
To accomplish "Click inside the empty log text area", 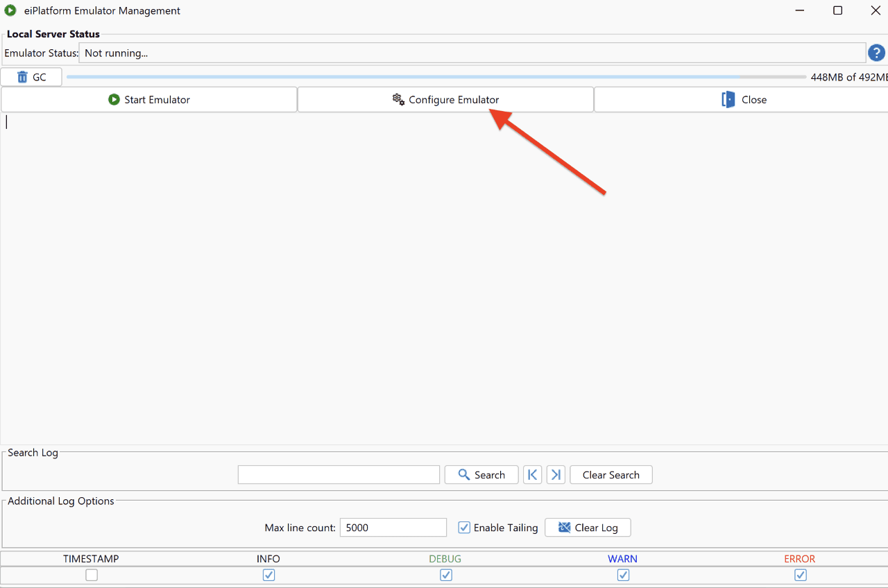I will [x=444, y=277].
